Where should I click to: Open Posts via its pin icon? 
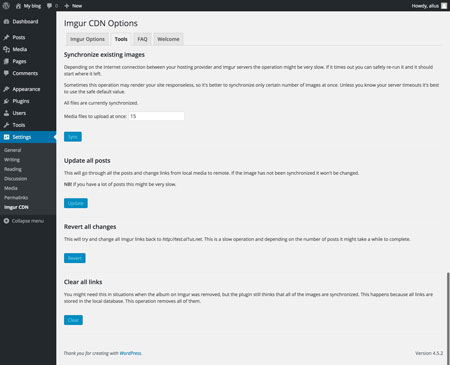(6, 37)
